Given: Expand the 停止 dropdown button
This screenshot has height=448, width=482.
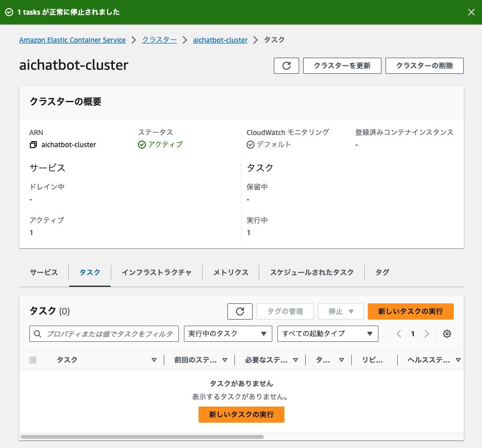Looking at the screenshot, I should point(341,311).
